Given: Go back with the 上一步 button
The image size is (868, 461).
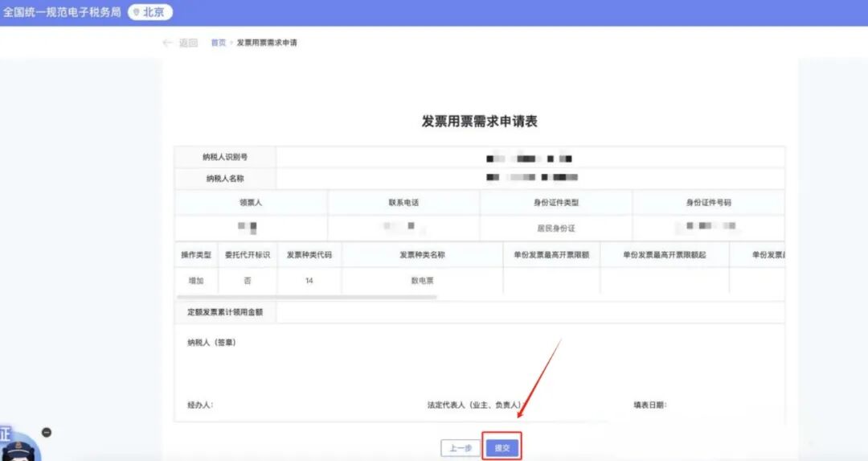Looking at the screenshot, I should 460,448.
